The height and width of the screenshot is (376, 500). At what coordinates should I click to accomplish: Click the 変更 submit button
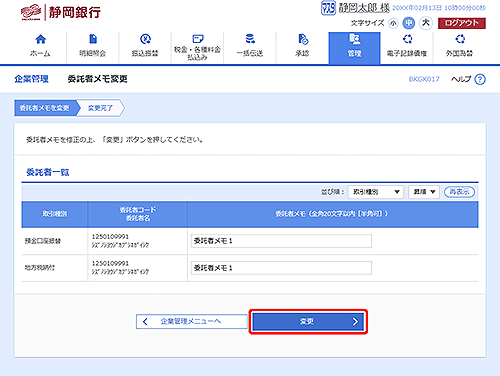pyautogui.click(x=308, y=321)
